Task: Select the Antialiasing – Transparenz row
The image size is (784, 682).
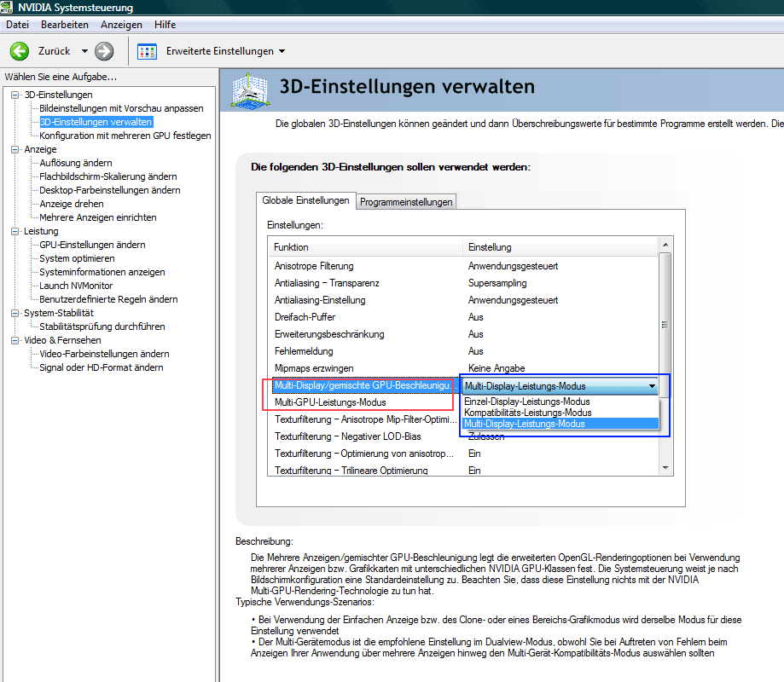Action: [462, 283]
